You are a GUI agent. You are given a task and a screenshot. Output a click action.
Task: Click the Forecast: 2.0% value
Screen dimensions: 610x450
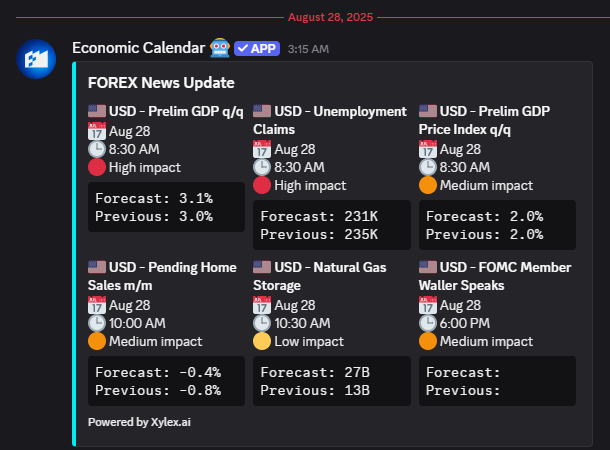(x=526, y=216)
